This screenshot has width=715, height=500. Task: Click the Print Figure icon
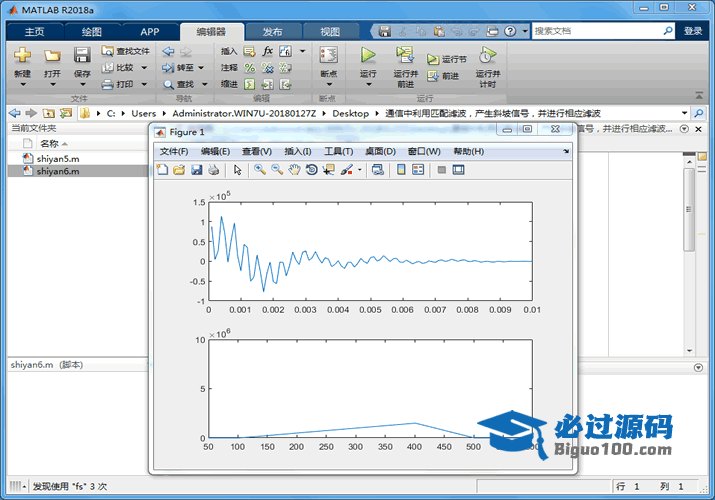[x=214, y=170]
